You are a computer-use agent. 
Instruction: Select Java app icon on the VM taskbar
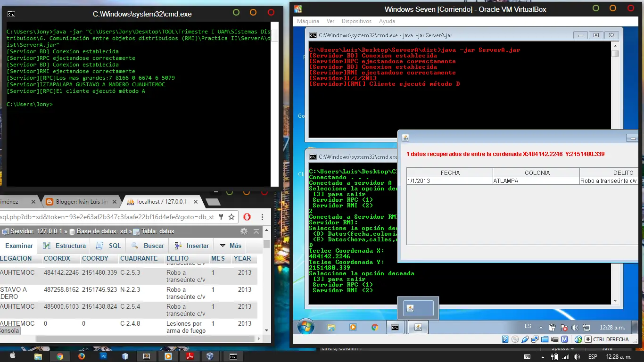pos(418,327)
